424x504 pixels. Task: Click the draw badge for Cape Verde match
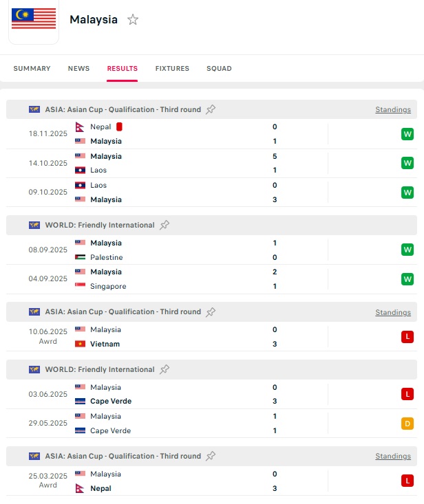[407, 424]
